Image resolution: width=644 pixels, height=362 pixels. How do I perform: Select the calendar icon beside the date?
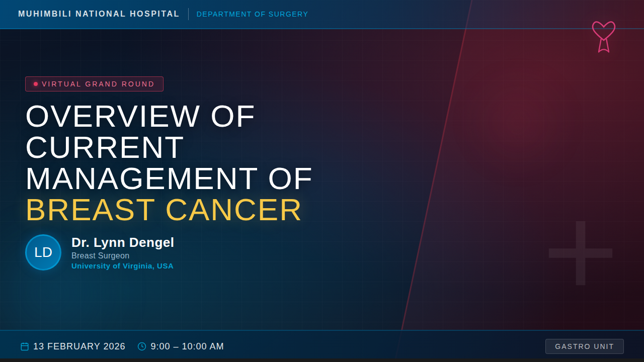[24, 346]
